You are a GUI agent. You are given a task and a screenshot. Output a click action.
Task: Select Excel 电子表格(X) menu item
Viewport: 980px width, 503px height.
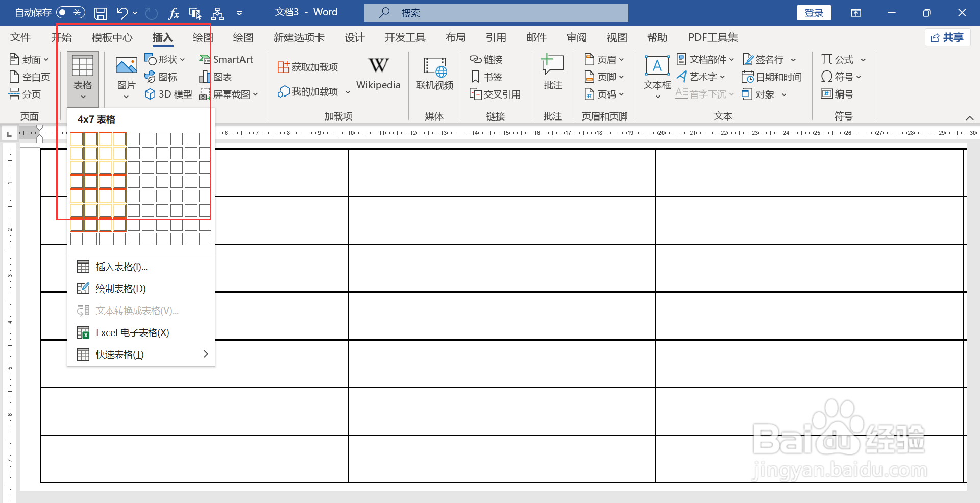click(141, 333)
